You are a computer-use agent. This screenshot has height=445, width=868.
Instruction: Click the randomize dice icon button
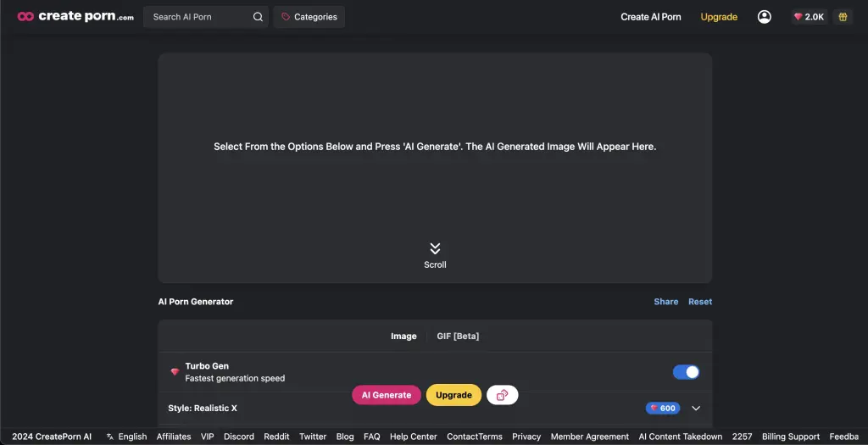coord(502,395)
